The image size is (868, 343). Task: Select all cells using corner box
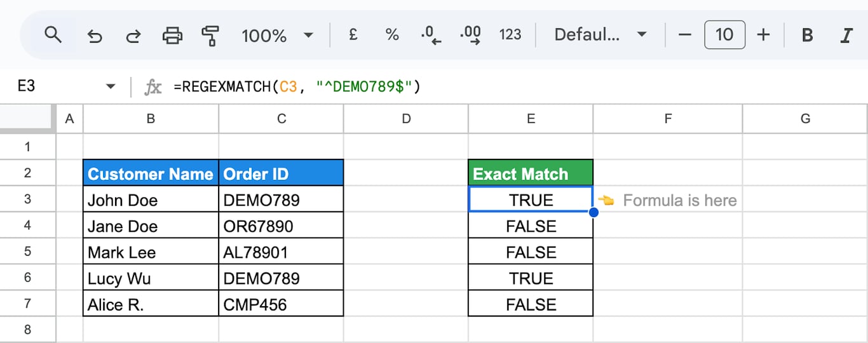pos(28,118)
